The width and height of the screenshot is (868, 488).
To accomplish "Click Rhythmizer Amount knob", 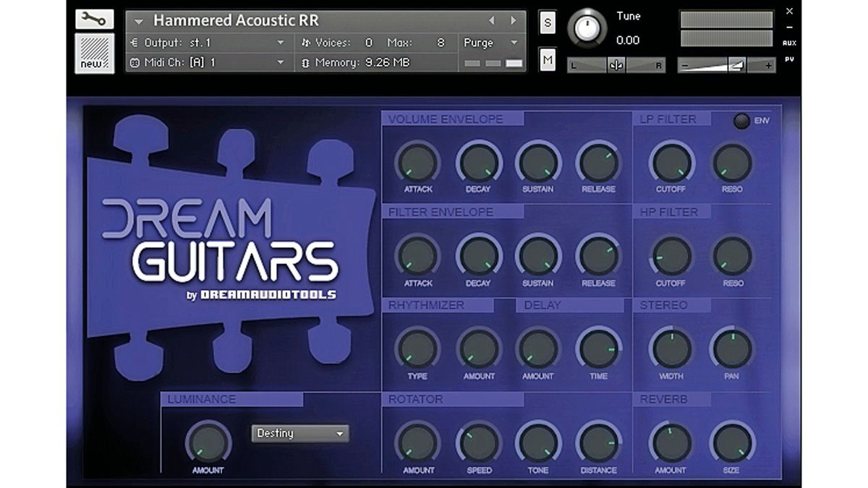I will (479, 348).
